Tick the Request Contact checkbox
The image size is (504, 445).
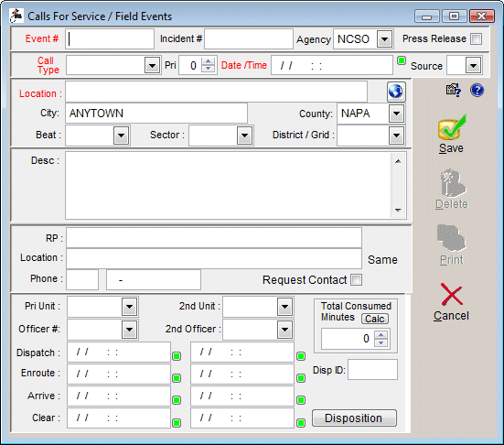coord(356,279)
